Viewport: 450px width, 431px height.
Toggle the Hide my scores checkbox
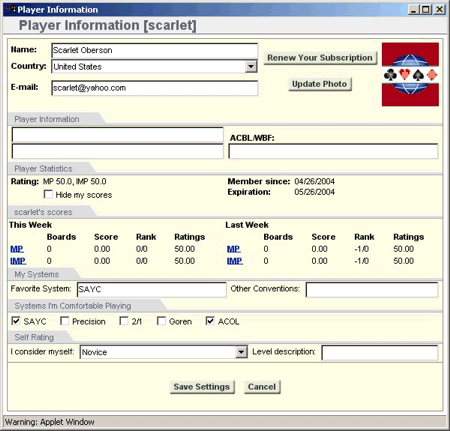[48, 194]
